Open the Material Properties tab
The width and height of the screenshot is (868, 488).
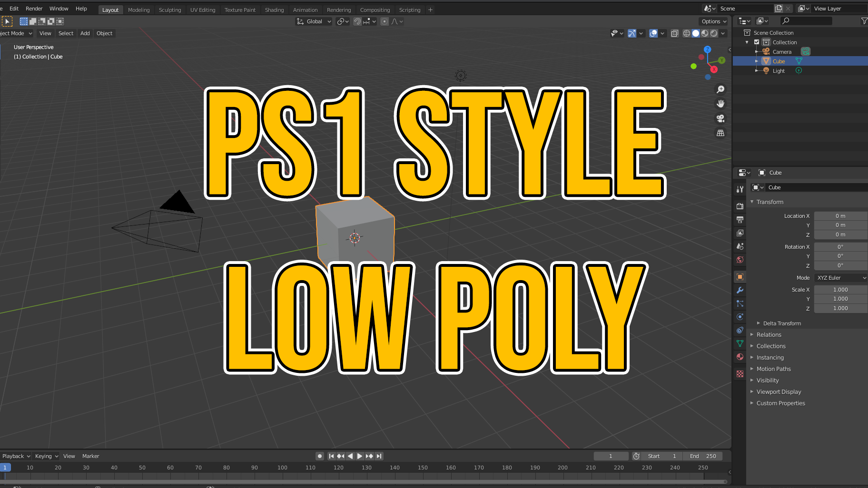tap(740, 357)
